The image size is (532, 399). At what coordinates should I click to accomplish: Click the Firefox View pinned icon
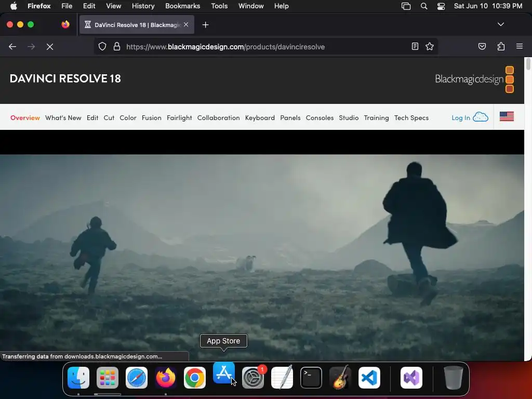point(65,24)
